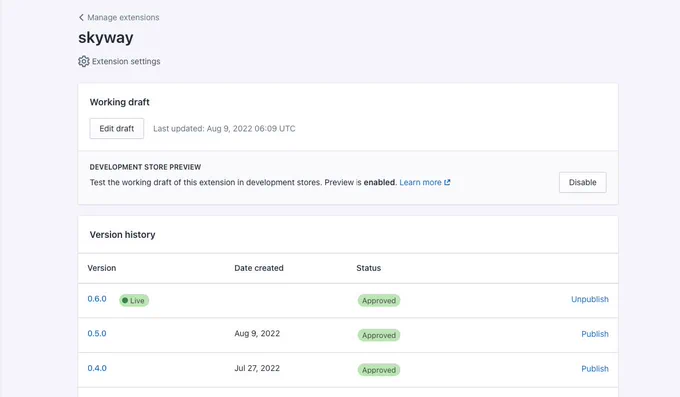
Task: Click the Approved status for version 0.4.0
Action: pos(379,370)
